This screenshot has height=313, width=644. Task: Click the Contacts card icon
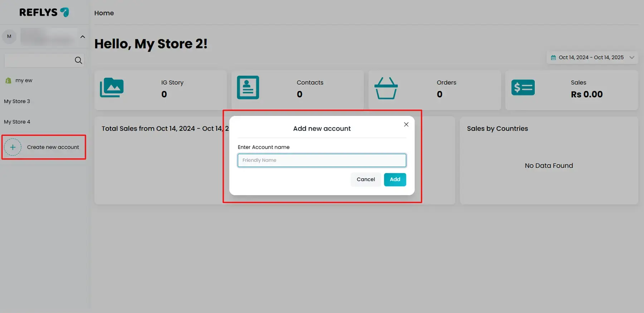coord(248,88)
